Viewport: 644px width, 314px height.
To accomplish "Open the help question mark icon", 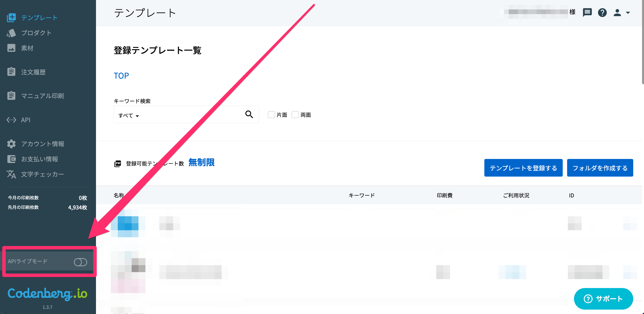I will (602, 12).
